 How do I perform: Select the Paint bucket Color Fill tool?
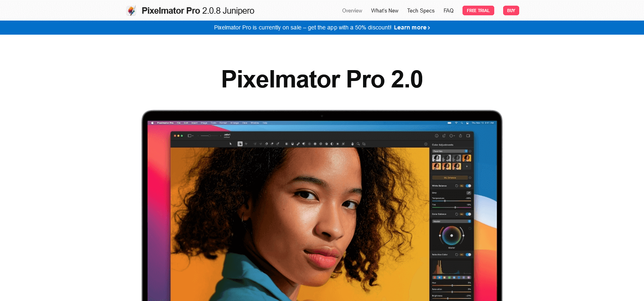(293, 144)
